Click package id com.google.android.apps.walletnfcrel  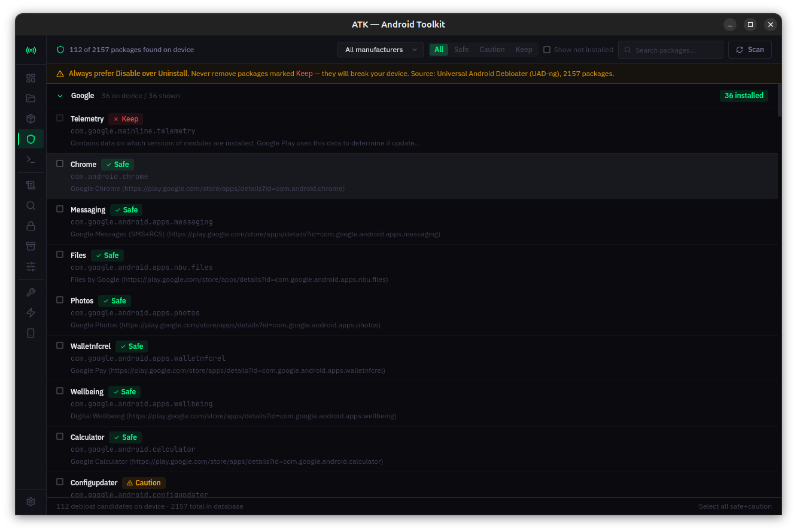pyautogui.click(x=148, y=358)
